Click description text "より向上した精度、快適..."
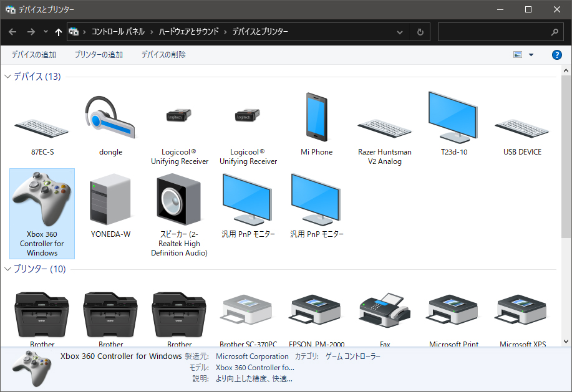 coord(254,379)
